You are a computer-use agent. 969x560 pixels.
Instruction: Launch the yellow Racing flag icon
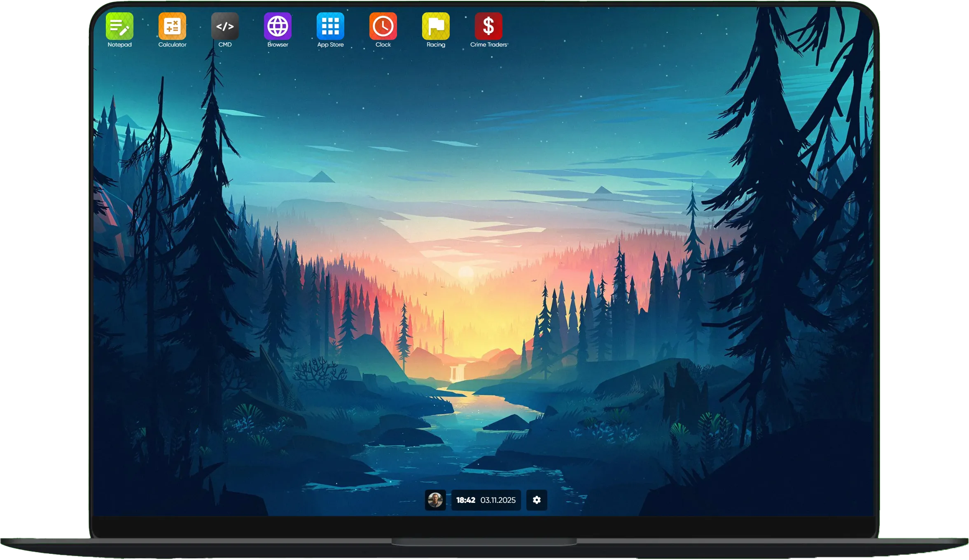(436, 26)
